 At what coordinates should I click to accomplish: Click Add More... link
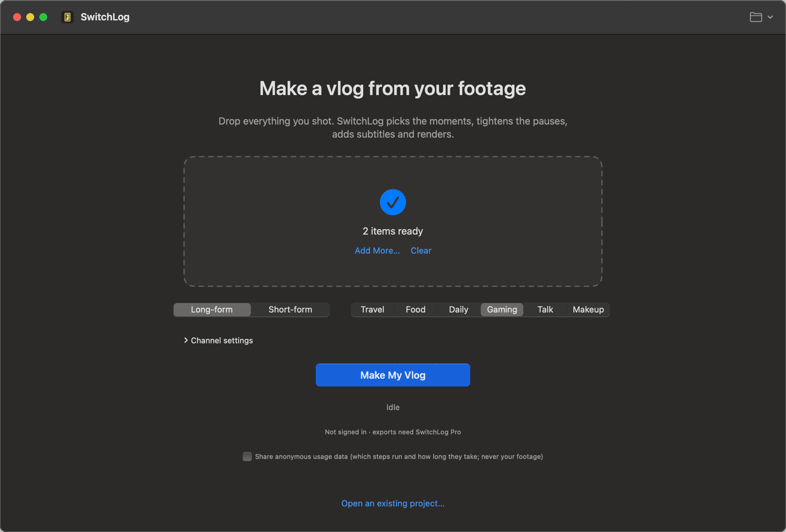377,251
